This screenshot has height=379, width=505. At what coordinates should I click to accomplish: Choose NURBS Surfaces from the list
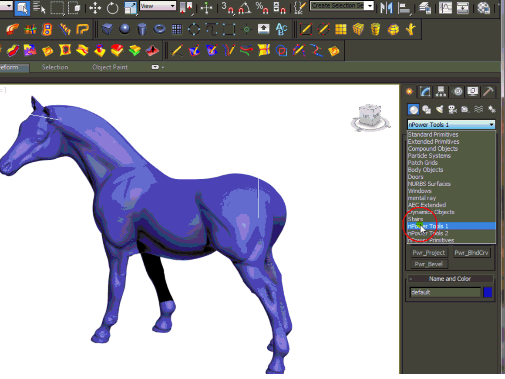click(x=429, y=184)
